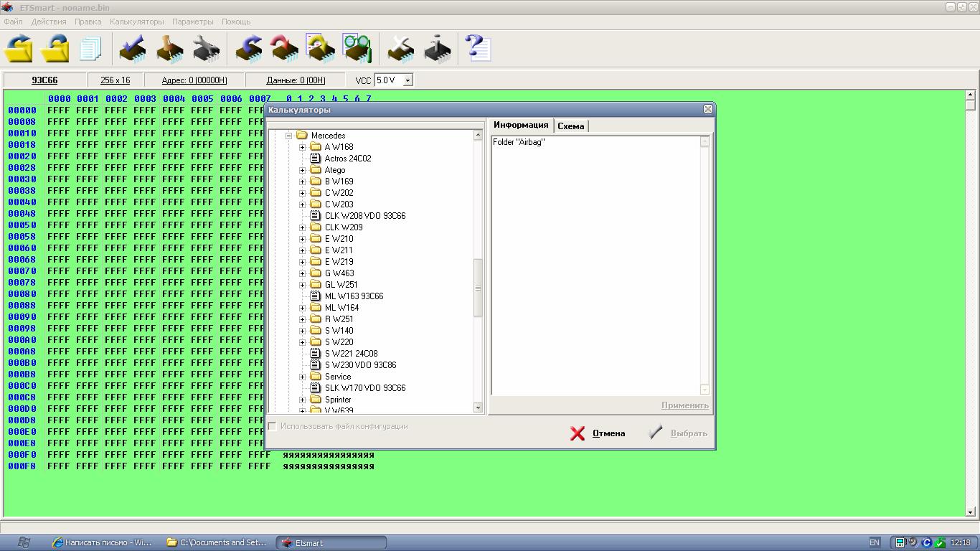This screenshot has height=551, width=980.
Task: Open the VCC voltage dropdown
Action: [407, 80]
